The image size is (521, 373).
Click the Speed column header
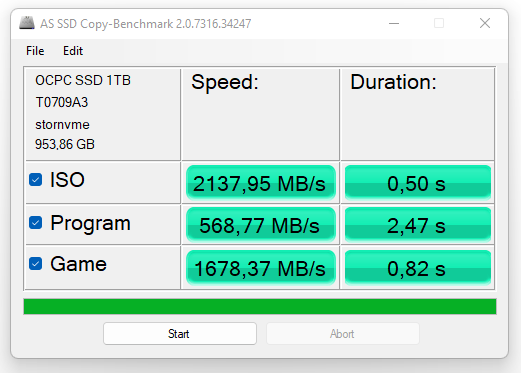(x=225, y=82)
